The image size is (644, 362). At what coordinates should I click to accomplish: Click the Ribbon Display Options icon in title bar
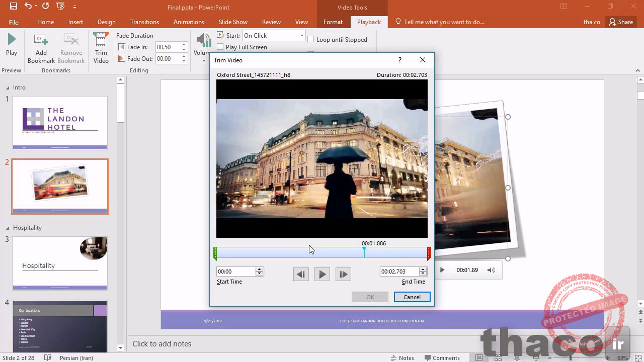[563, 7]
